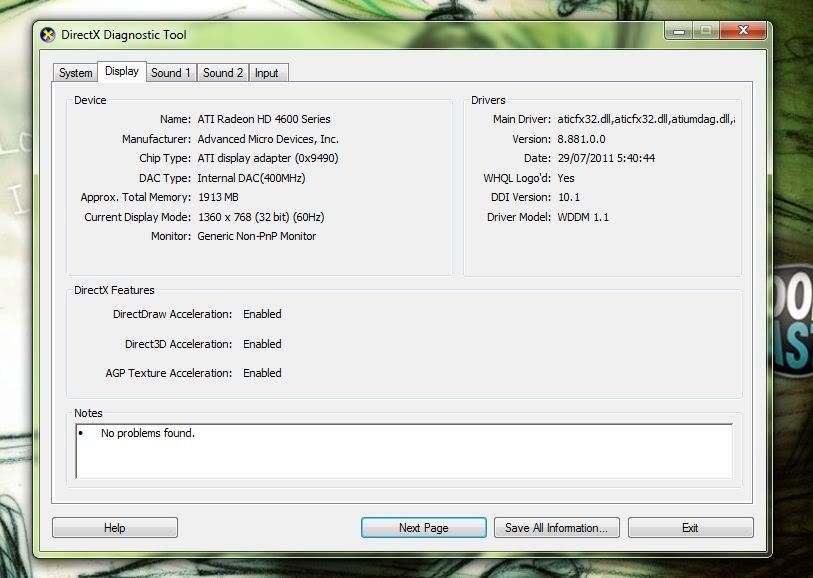Viewport: 813px width, 578px height.
Task: Click the 'DirectX Diagnostic Tool' window title
Action: pyautogui.click(x=124, y=35)
